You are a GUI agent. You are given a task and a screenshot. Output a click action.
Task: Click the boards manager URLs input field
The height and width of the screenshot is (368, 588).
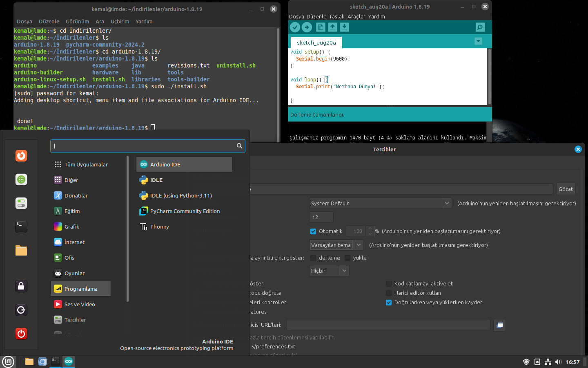tap(388, 325)
